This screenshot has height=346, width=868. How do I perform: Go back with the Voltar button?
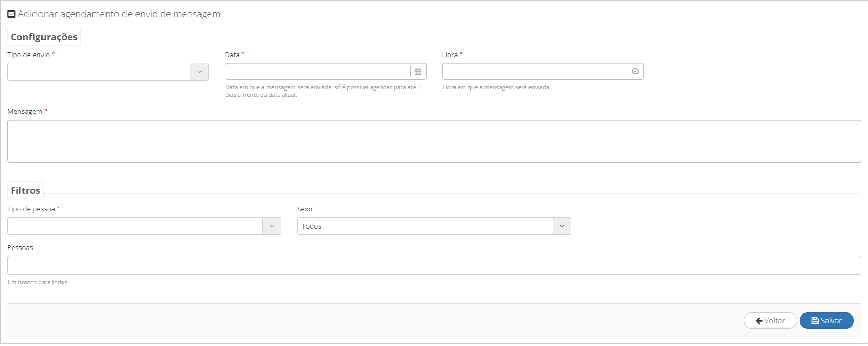pyautogui.click(x=770, y=321)
